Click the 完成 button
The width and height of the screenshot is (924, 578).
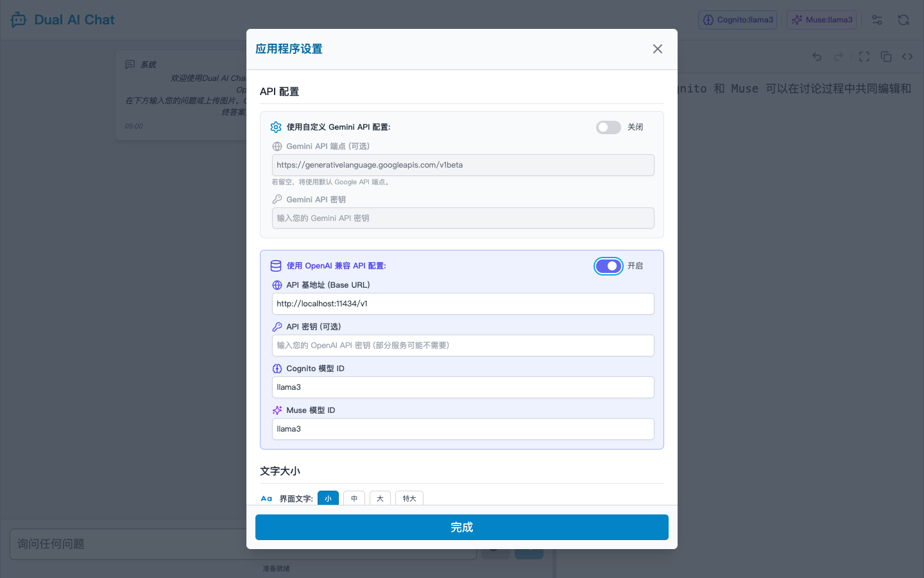tap(462, 527)
